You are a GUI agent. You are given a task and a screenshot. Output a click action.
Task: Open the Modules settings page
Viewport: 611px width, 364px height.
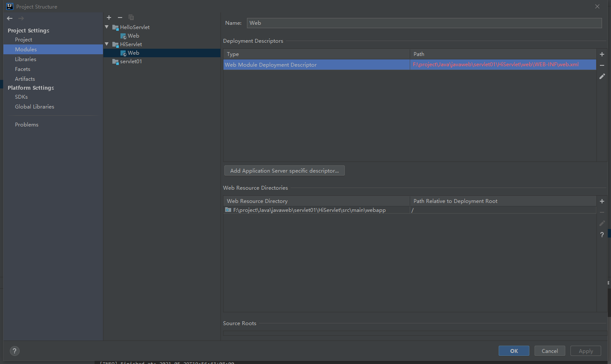[x=53, y=50]
